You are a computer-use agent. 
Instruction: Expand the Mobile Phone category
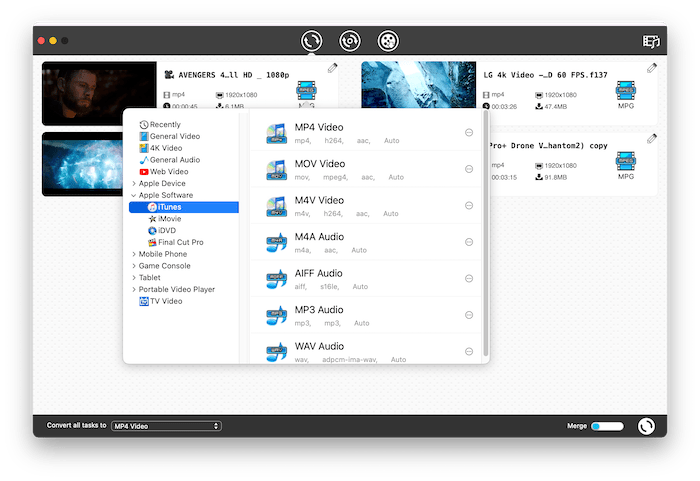134,254
